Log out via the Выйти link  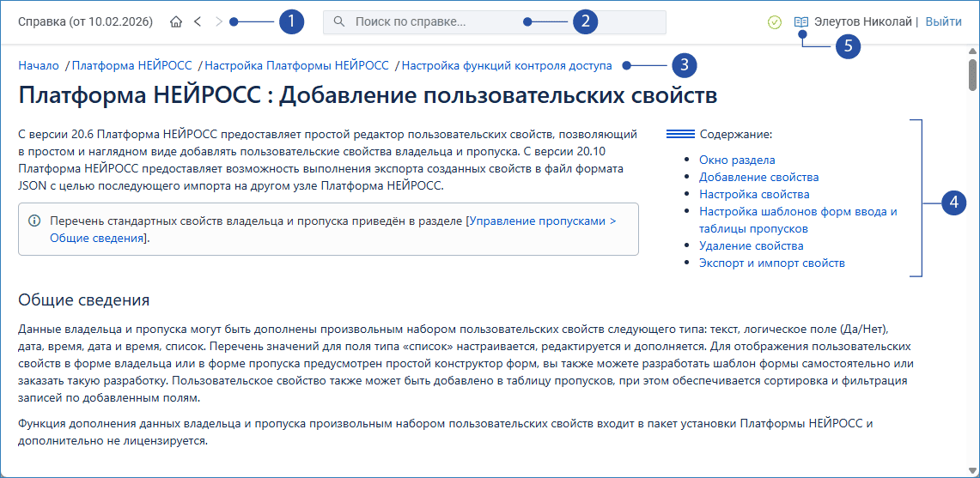(943, 22)
